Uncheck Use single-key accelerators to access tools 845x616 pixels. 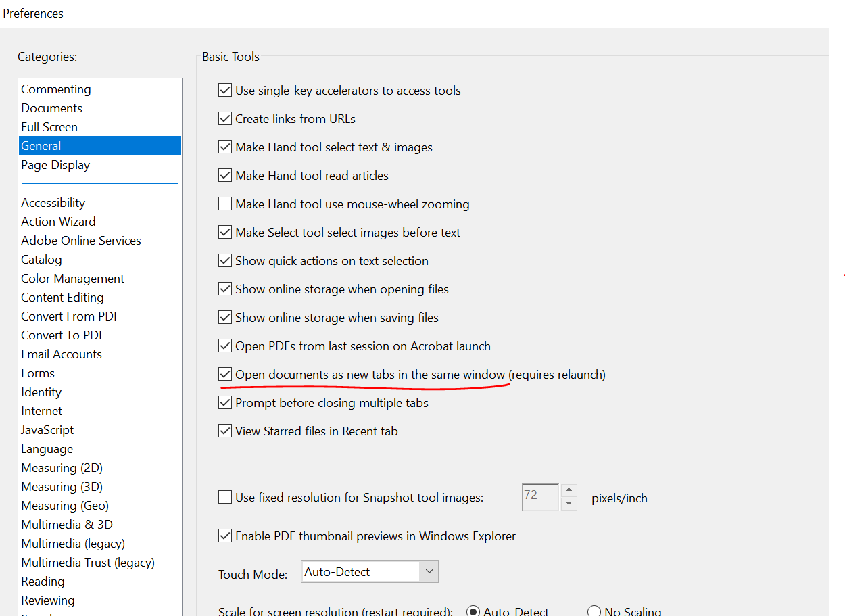click(x=225, y=90)
